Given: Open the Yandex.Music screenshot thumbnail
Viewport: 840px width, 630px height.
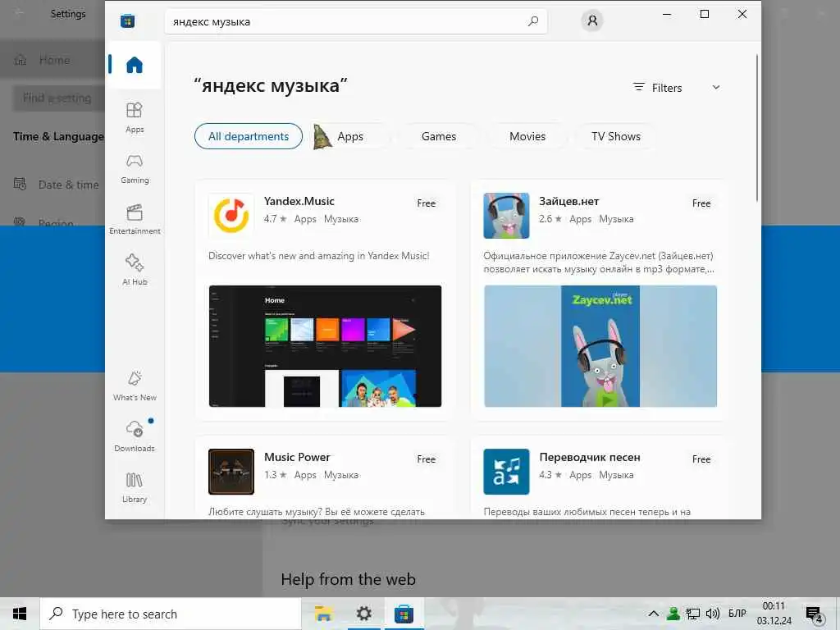Looking at the screenshot, I should [325, 346].
